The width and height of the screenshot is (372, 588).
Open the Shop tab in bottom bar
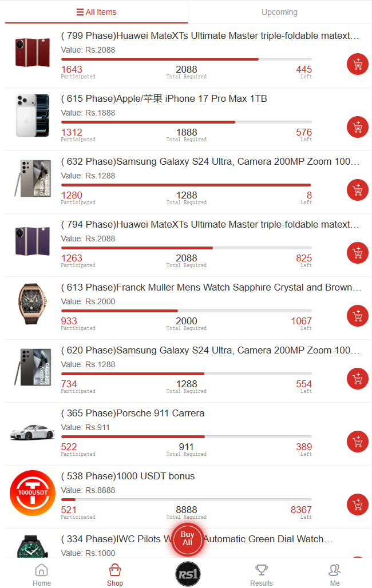(x=115, y=574)
